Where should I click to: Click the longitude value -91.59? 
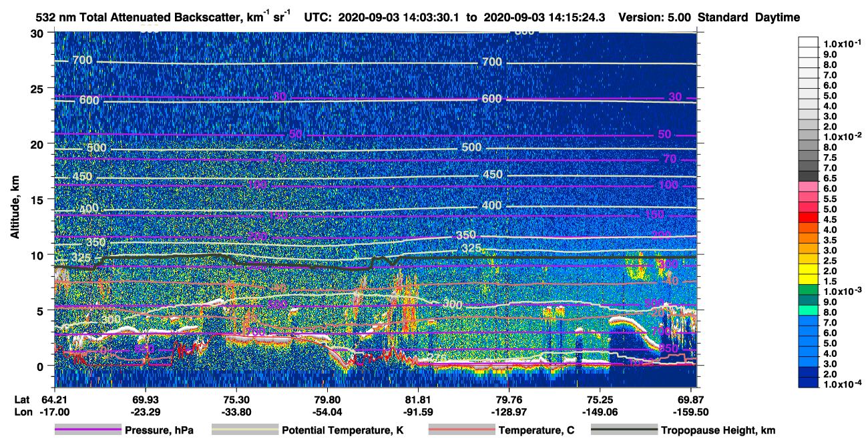click(418, 412)
